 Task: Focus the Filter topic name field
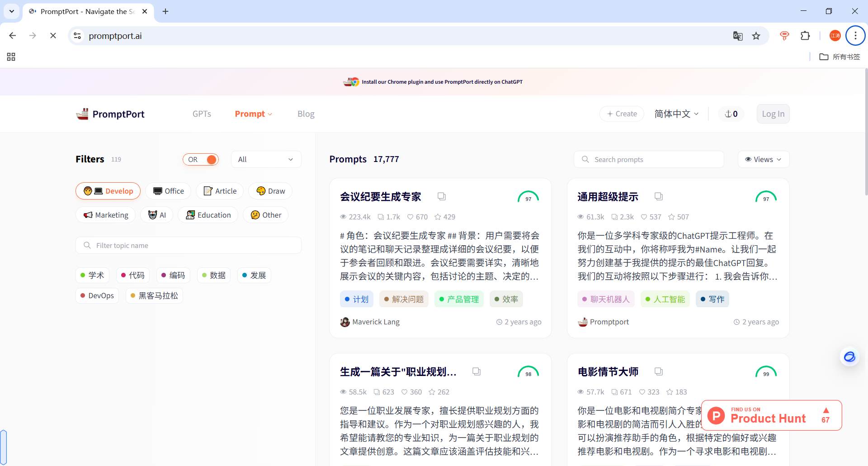(x=189, y=245)
